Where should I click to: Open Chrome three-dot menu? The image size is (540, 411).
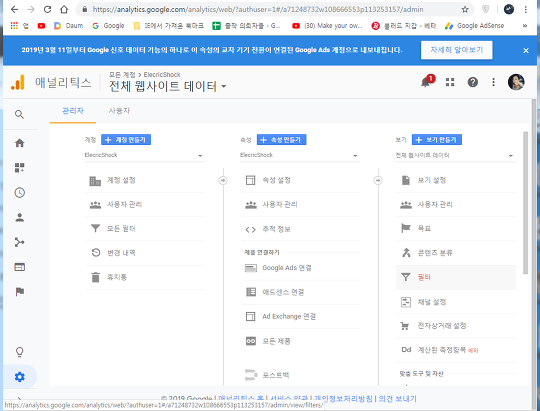[526, 9]
